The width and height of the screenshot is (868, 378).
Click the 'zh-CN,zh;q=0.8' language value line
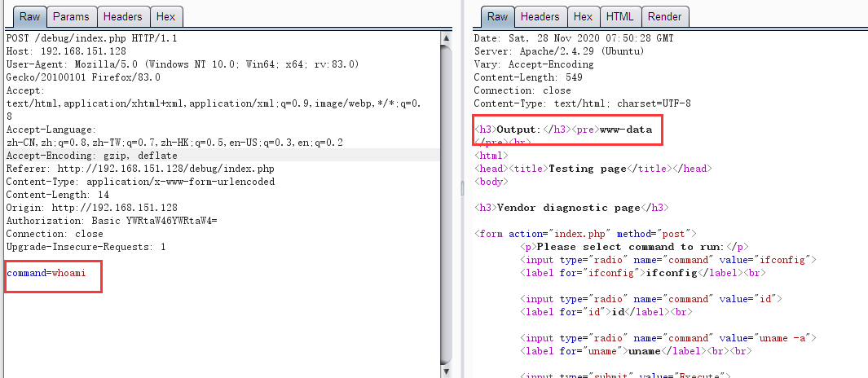pos(174,143)
